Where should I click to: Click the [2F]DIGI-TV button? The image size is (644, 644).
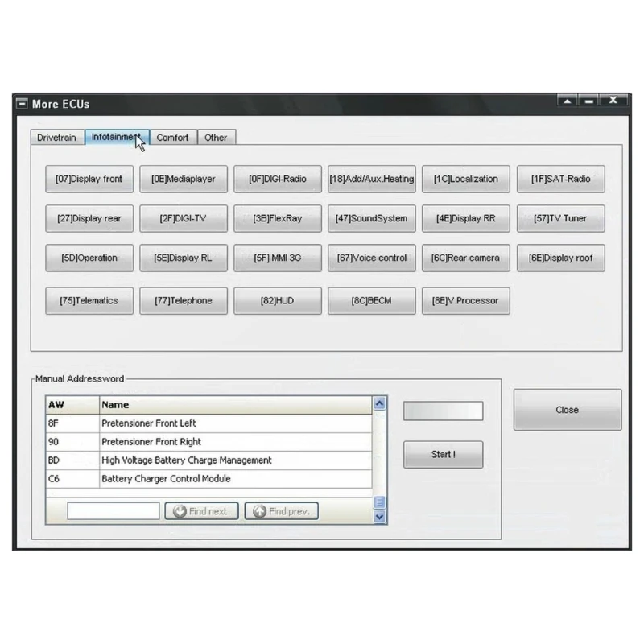(184, 218)
